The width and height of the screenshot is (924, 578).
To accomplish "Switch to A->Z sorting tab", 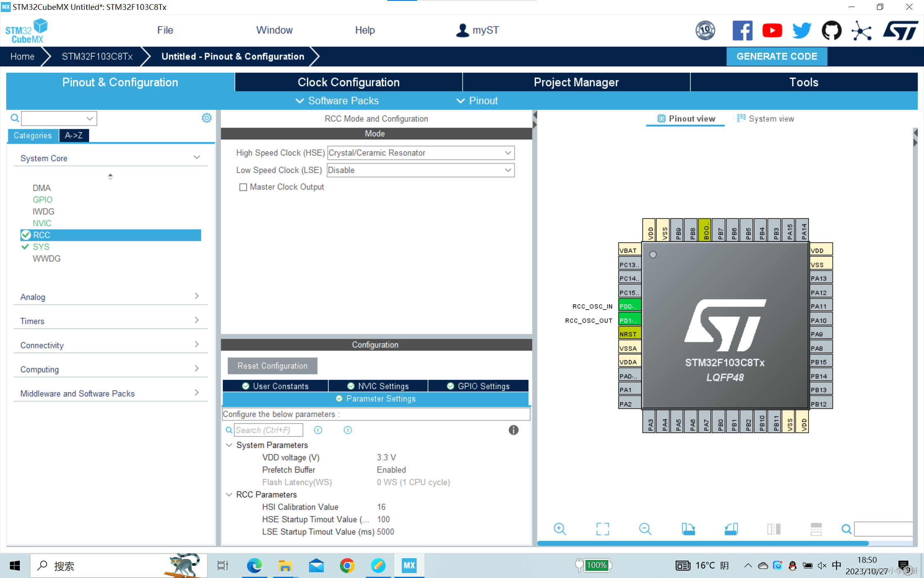I will [x=74, y=135].
